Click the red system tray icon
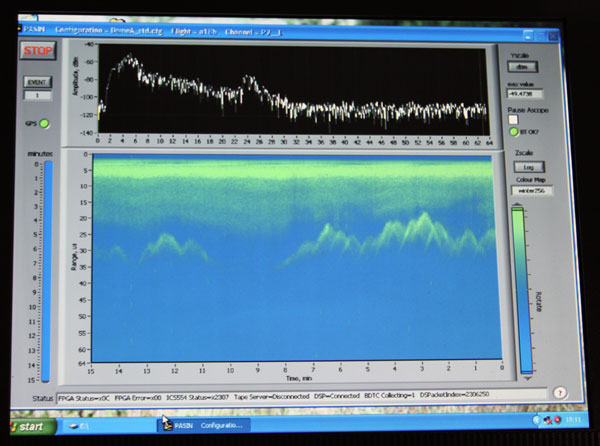The width and height of the screenshot is (600, 446). (x=557, y=420)
